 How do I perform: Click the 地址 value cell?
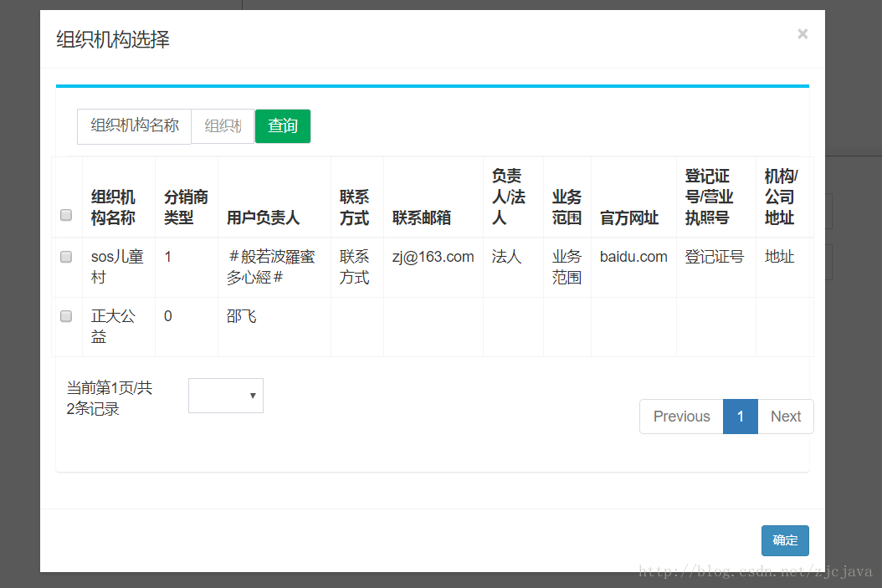point(783,267)
